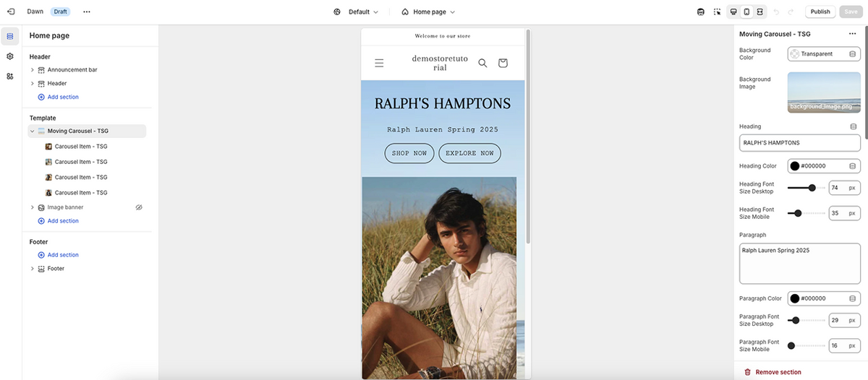Click the Publish button

(x=820, y=12)
